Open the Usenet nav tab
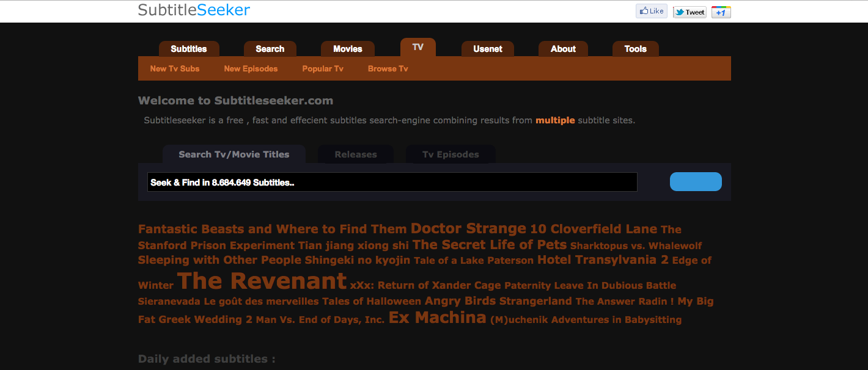 488,49
